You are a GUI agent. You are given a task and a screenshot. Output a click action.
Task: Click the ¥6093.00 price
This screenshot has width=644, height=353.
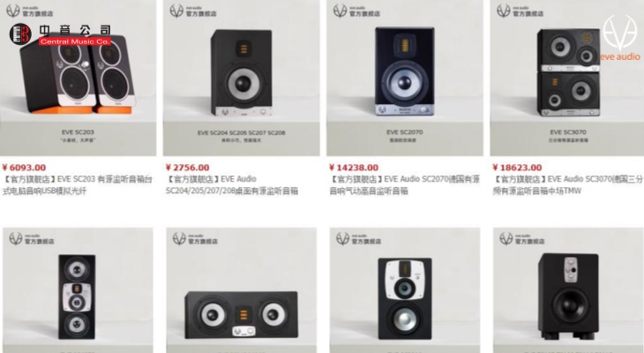pyautogui.click(x=24, y=168)
